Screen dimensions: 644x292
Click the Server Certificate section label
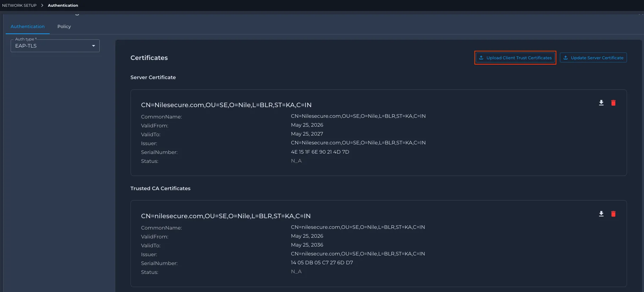153,77
